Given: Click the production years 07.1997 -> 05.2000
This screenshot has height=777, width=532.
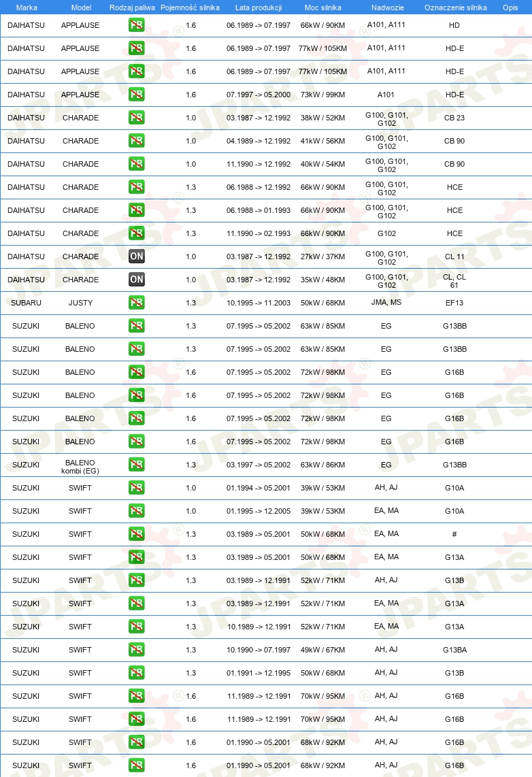Looking at the screenshot, I should pyautogui.click(x=259, y=95).
